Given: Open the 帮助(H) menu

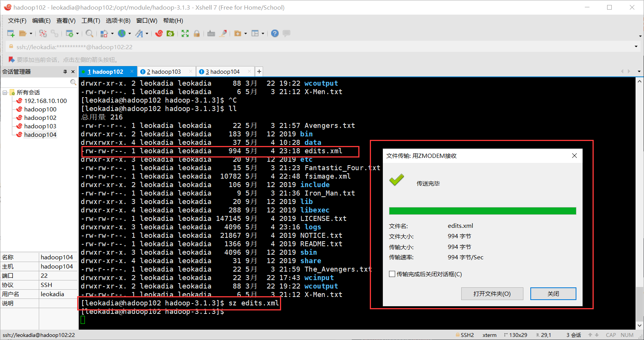Looking at the screenshot, I should pyautogui.click(x=173, y=21).
